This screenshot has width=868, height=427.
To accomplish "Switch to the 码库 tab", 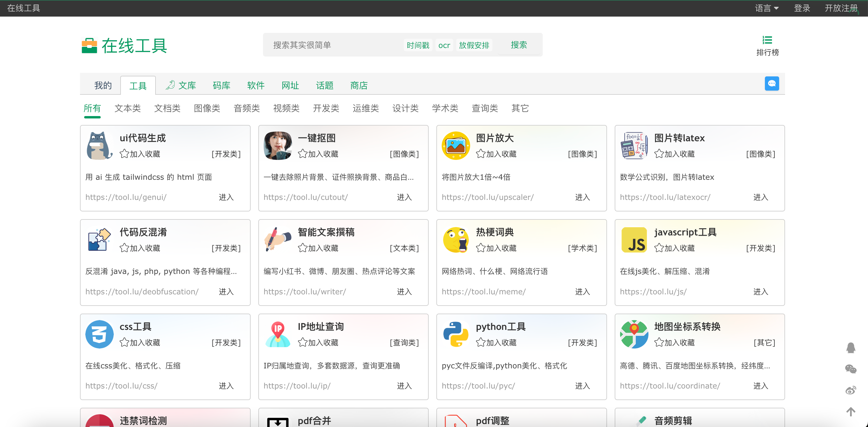I will (x=221, y=86).
